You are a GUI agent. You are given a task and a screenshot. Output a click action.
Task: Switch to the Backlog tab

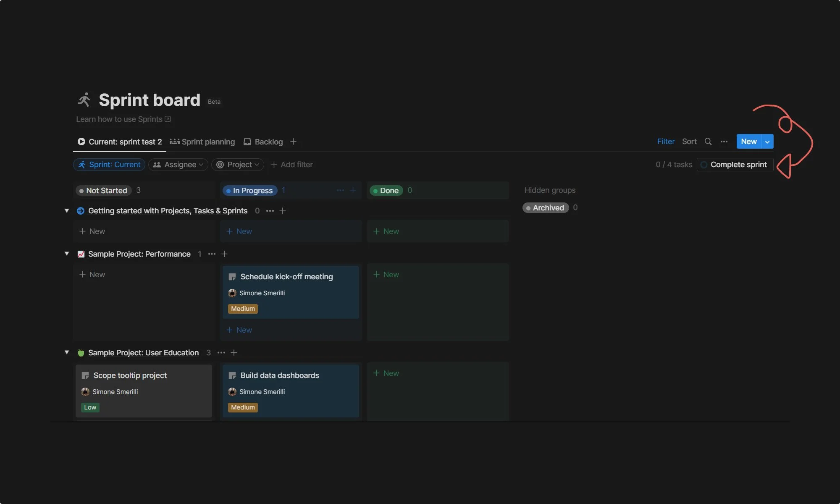(x=263, y=142)
